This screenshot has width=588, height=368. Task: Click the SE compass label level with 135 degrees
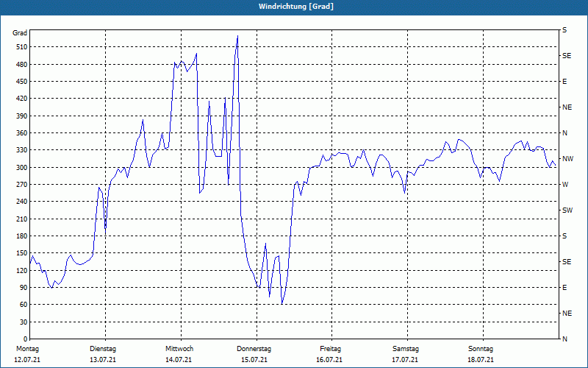[567, 262]
